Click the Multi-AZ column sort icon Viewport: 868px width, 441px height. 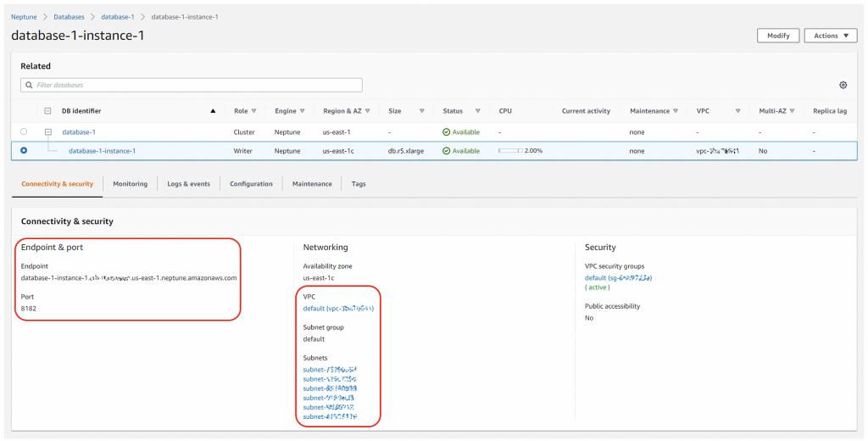point(791,111)
